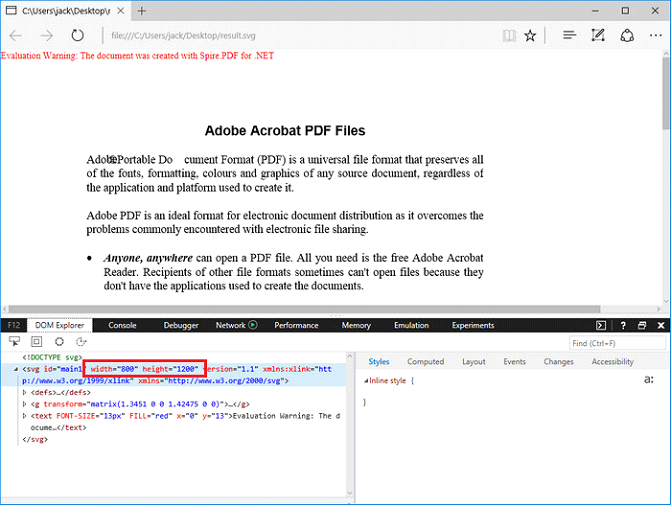
Task: Select the closing </svg> tag row
Action: (x=35, y=439)
